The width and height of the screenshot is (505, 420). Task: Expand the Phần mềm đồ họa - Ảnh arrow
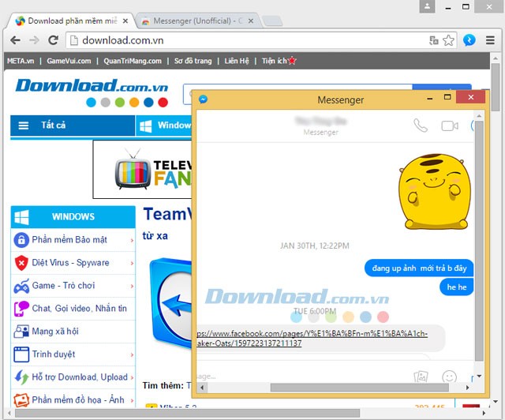[x=132, y=400]
